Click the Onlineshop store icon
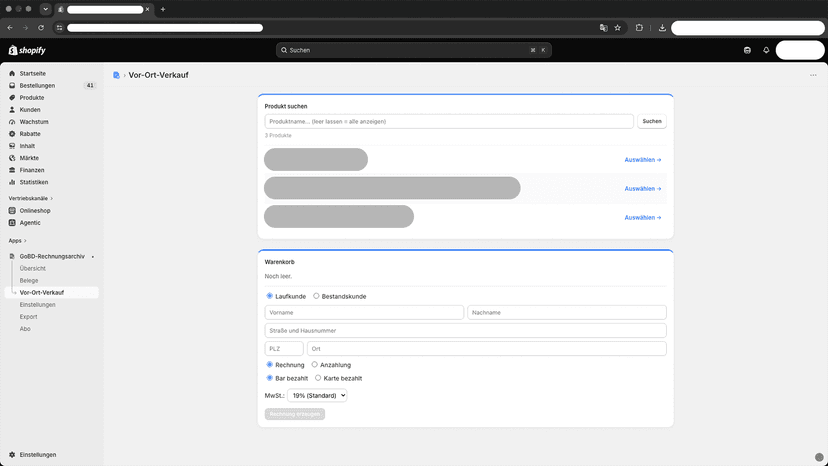The image size is (828, 466). point(12,211)
